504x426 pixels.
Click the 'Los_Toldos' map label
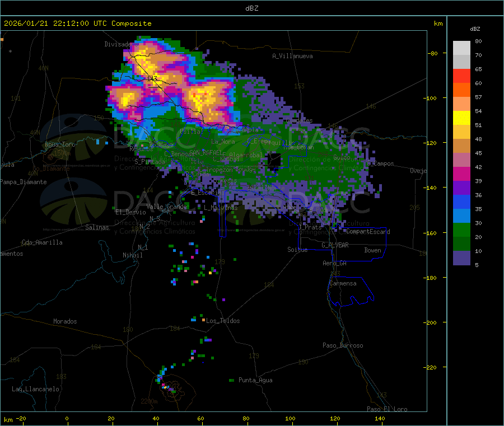tap(223, 321)
